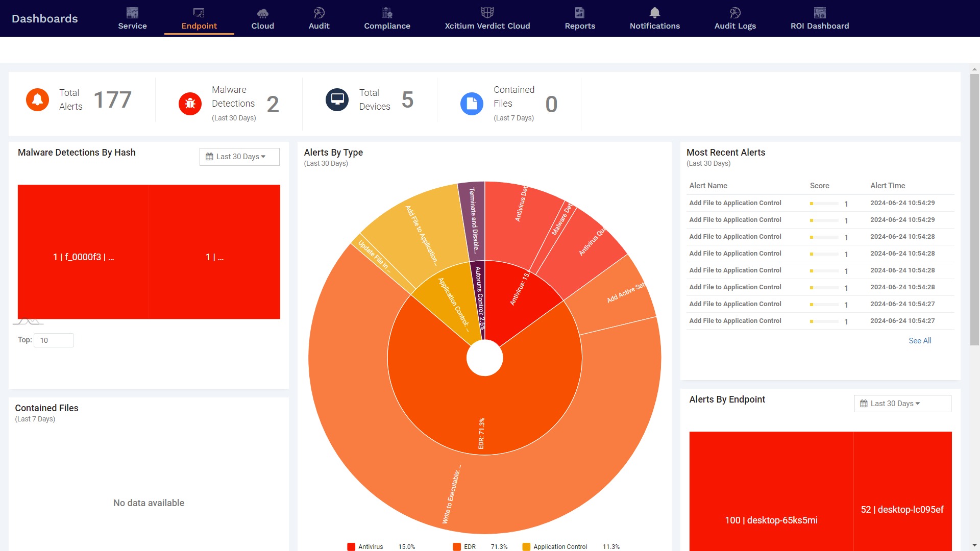Click the Service dashboard icon
This screenshot has width=980, height=551.
coord(132,13)
